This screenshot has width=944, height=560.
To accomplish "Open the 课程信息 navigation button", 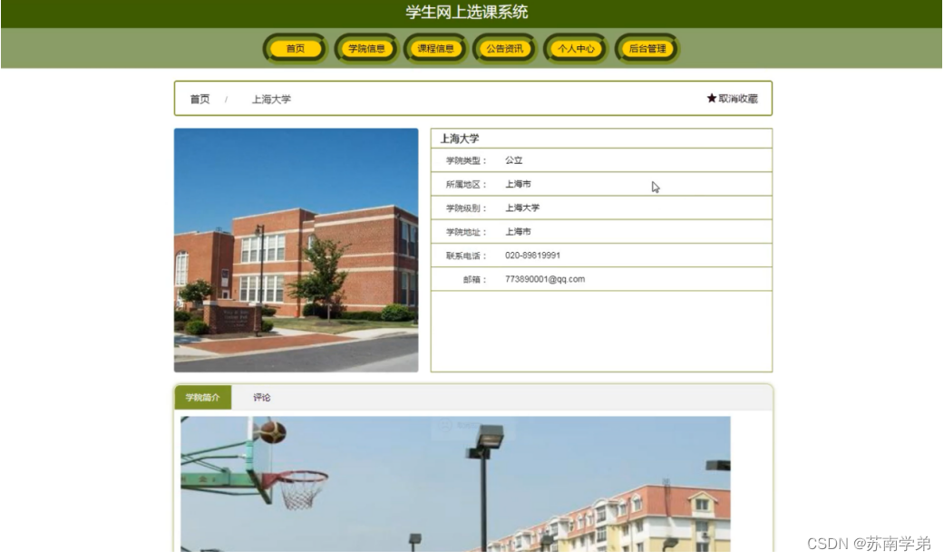I will [437, 49].
